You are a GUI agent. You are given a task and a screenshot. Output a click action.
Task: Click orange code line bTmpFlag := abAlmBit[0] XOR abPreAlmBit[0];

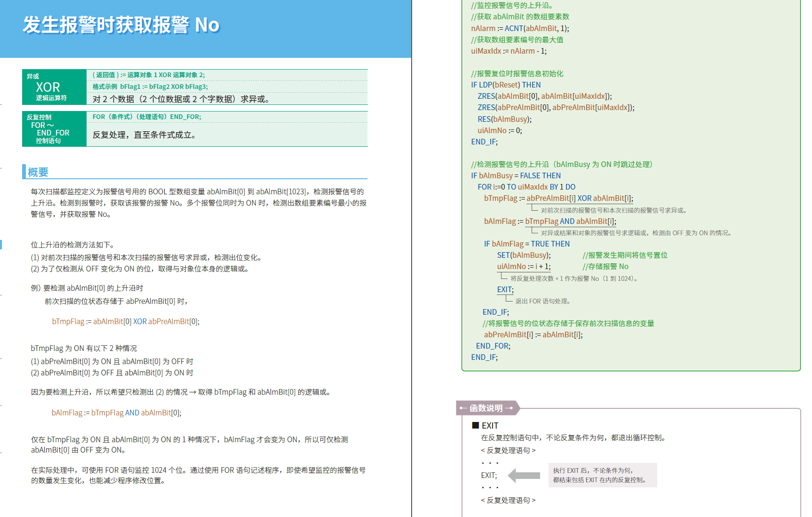point(126,321)
